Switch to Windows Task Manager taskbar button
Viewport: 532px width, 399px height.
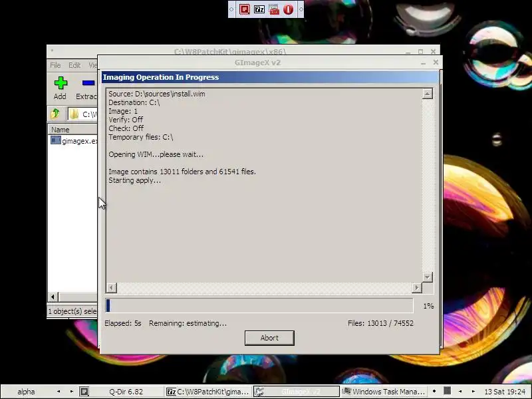384,392
